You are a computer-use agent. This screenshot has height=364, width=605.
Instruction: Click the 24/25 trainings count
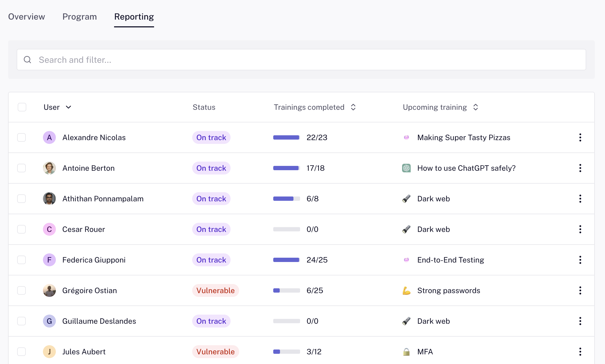pos(317,260)
